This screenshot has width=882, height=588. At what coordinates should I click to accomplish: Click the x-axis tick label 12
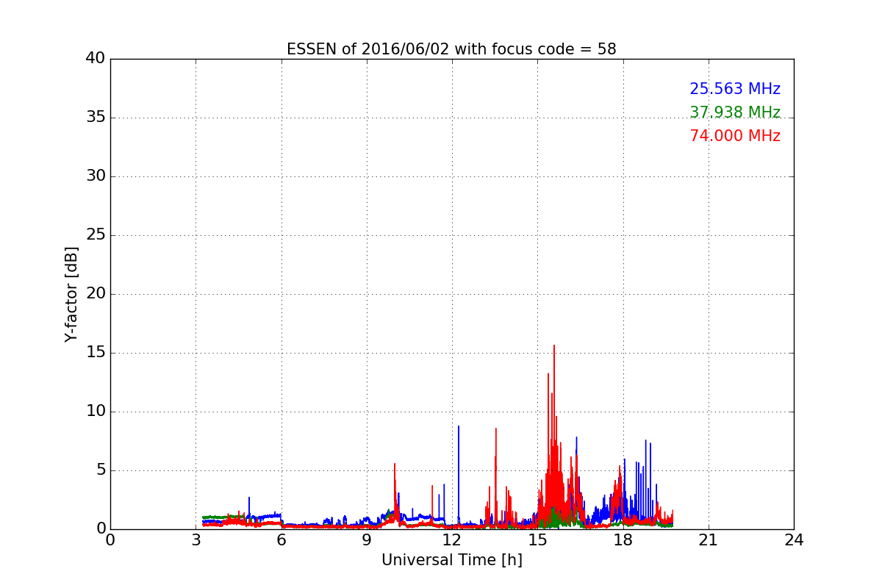pyautogui.click(x=452, y=540)
